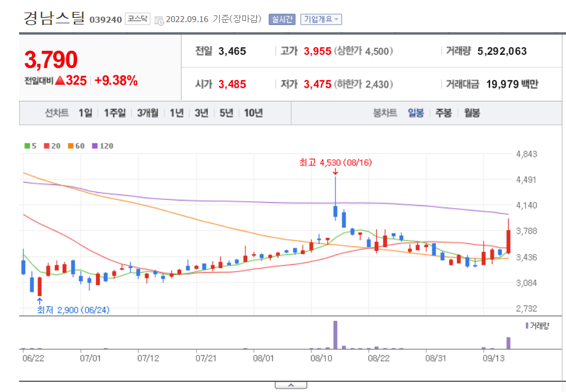Click the 고가 3,955 value
This screenshot has height=392, width=566.
(318, 51)
